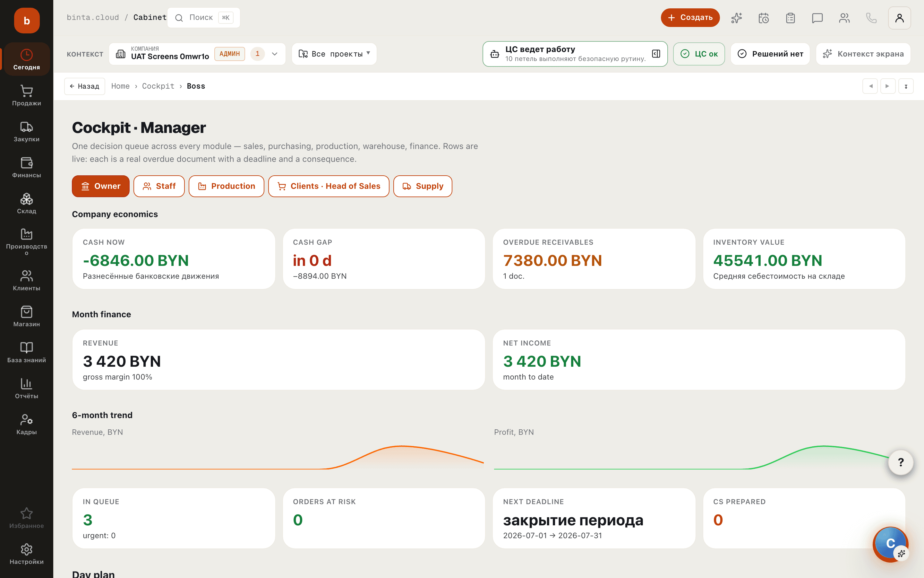
Task: Open Клиенты sidebar section
Action: 27,280
